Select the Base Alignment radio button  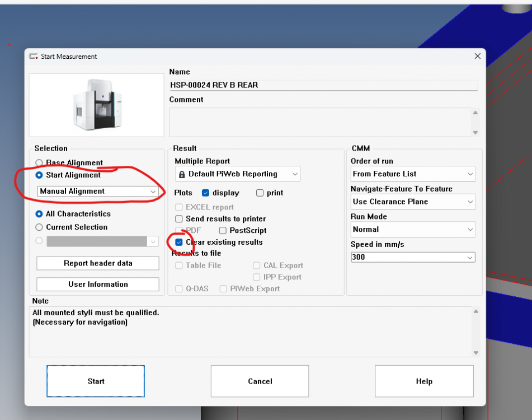click(39, 163)
